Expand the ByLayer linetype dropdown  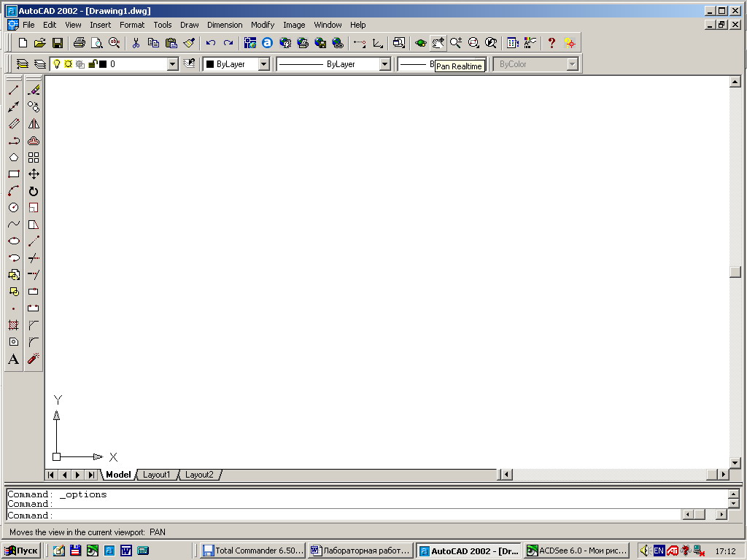click(x=385, y=64)
